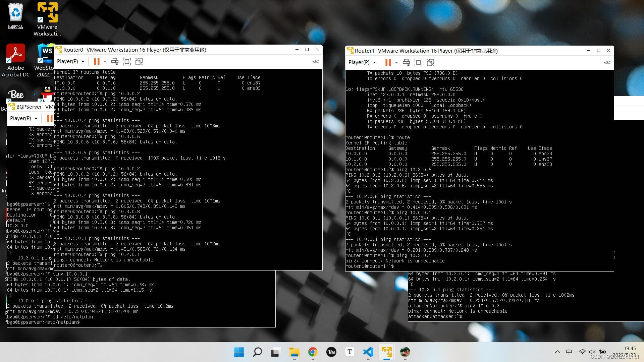Open the clock and calendar flyout
Screen dimensions: 644x362
[625, 352]
